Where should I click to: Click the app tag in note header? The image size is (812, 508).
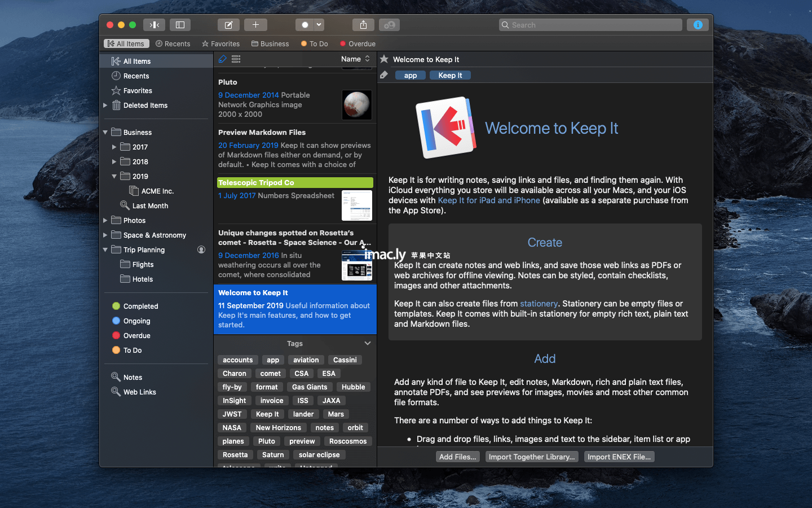tap(411, 75)
